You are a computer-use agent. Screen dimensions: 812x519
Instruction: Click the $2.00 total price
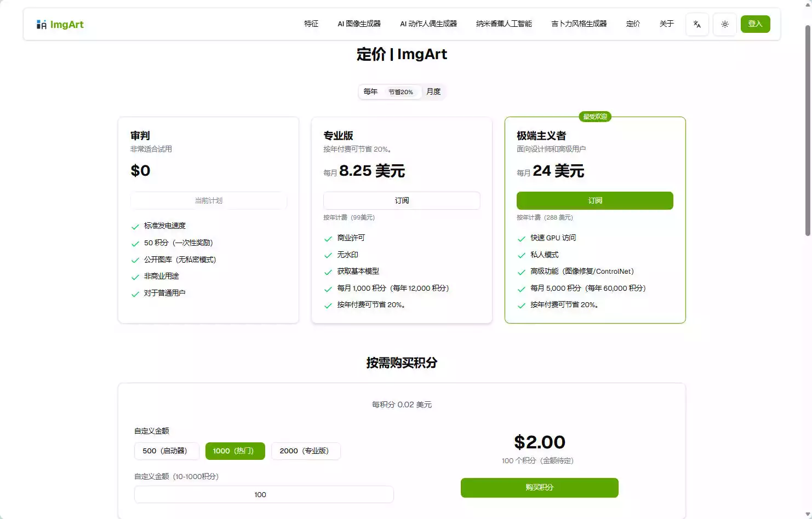(x=540, y=442)
